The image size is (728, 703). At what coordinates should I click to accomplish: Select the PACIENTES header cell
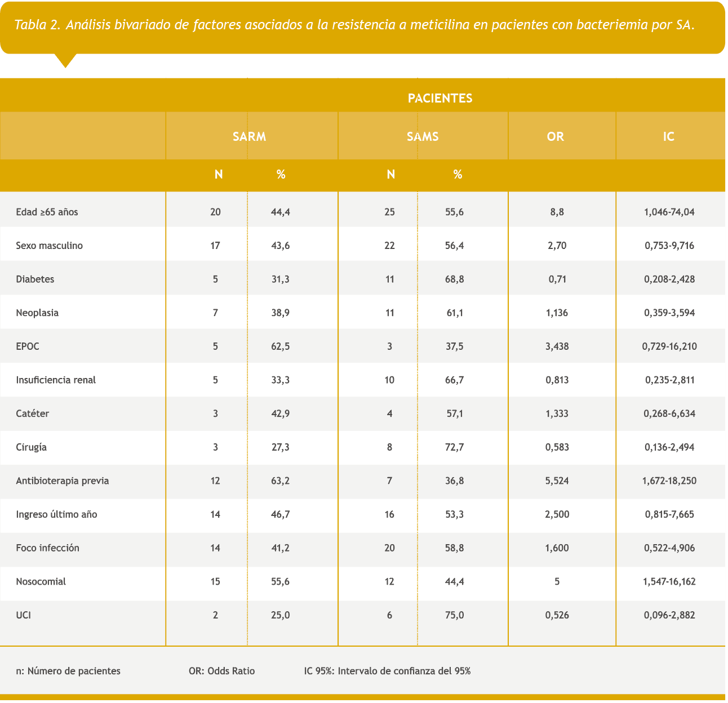tap(440, 99)
